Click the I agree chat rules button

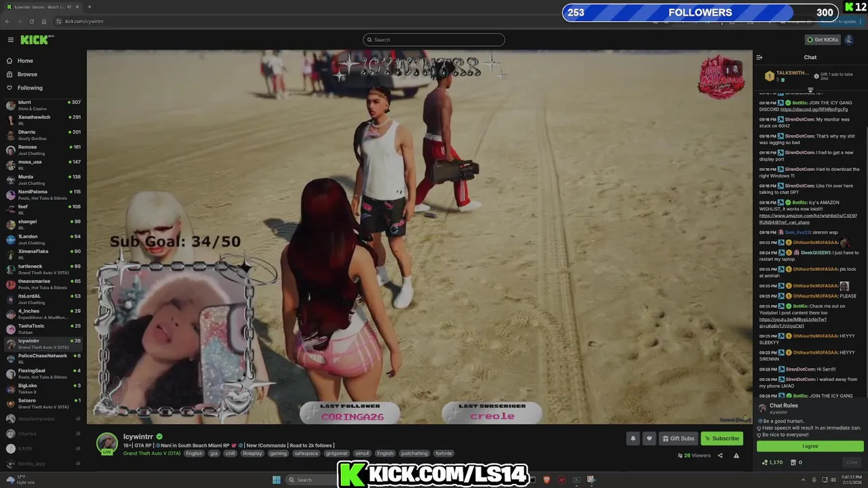(810, 446)
